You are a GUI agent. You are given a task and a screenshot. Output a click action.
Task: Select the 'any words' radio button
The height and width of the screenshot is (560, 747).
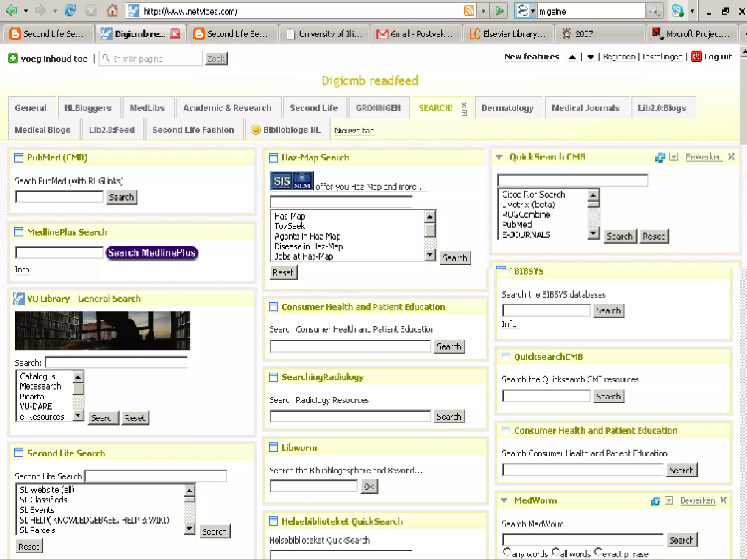click(x=507, y=551)
